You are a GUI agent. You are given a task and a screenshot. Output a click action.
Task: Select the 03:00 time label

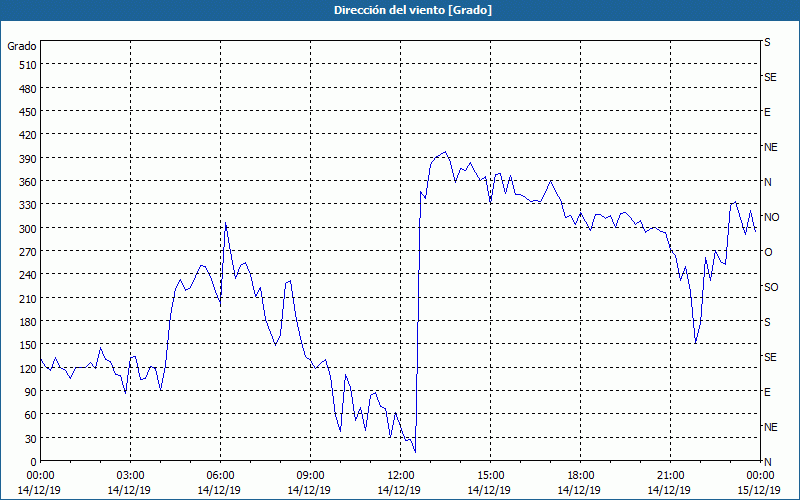tap(131, 476)
